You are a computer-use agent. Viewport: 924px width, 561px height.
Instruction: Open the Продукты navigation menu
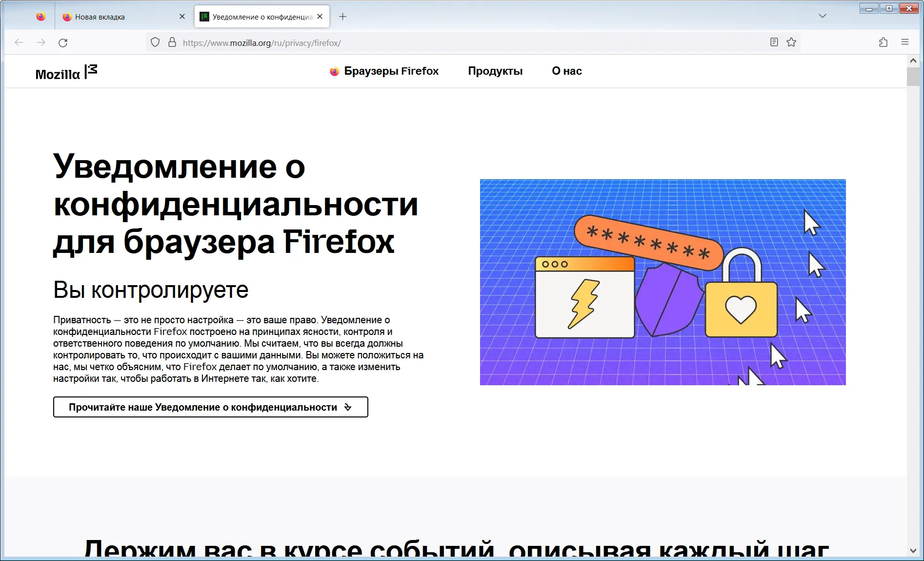495,71
